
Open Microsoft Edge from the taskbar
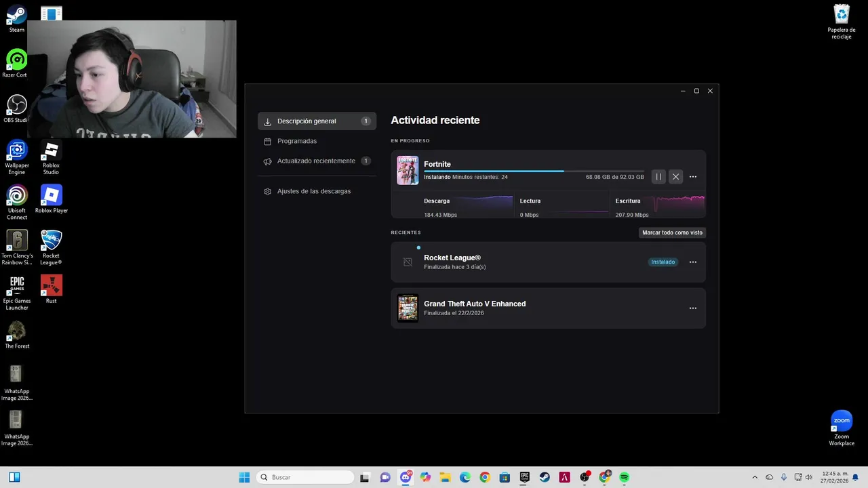465,477
